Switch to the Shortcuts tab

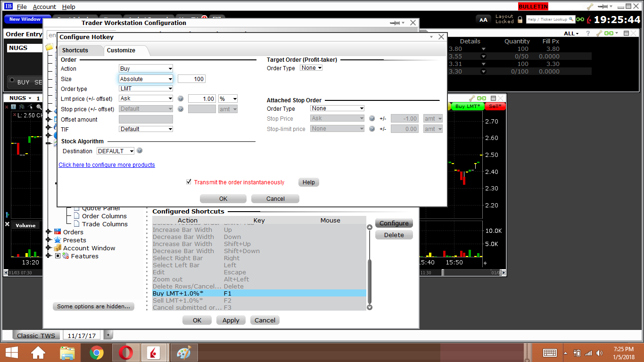pos(75,50)
